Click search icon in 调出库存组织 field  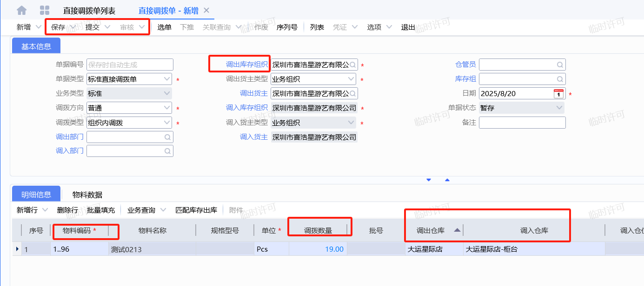pyautogui.click(x=353, y=65)
